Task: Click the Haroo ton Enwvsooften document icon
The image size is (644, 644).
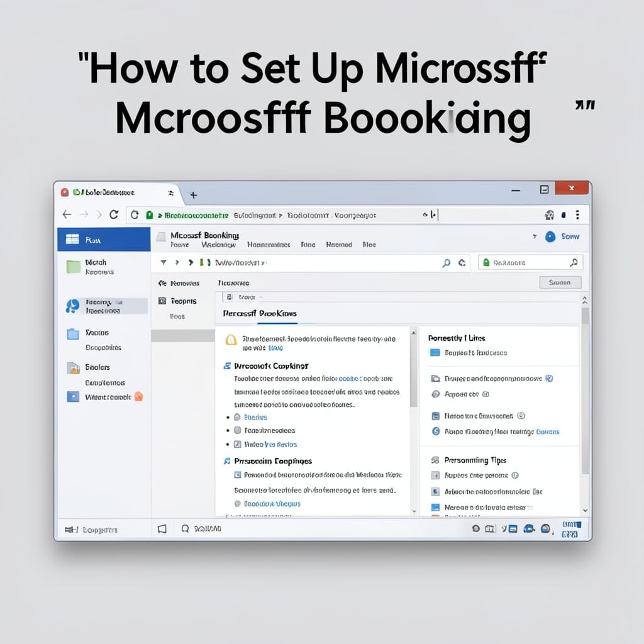Action: pos(436,416)
